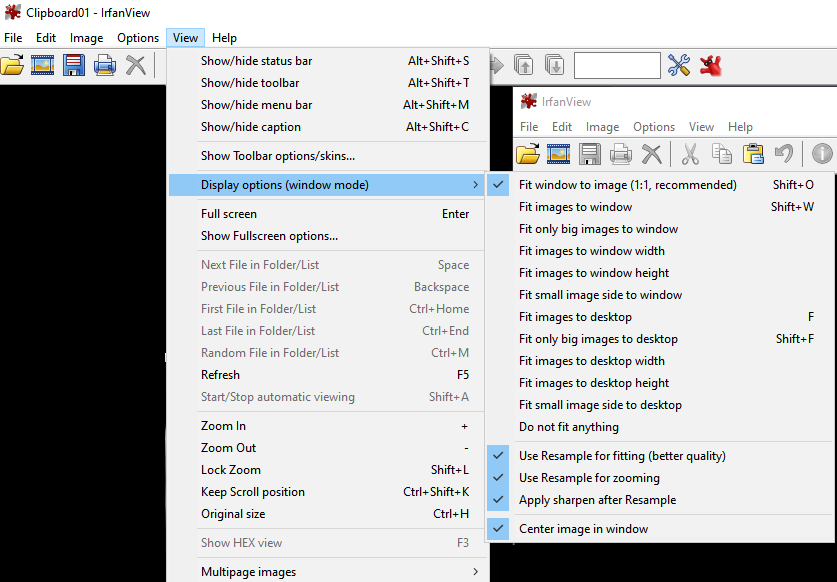The height and width of the screenshot is (582, 837).
Task: Select Fit images to window width
Action: [660, 250]
